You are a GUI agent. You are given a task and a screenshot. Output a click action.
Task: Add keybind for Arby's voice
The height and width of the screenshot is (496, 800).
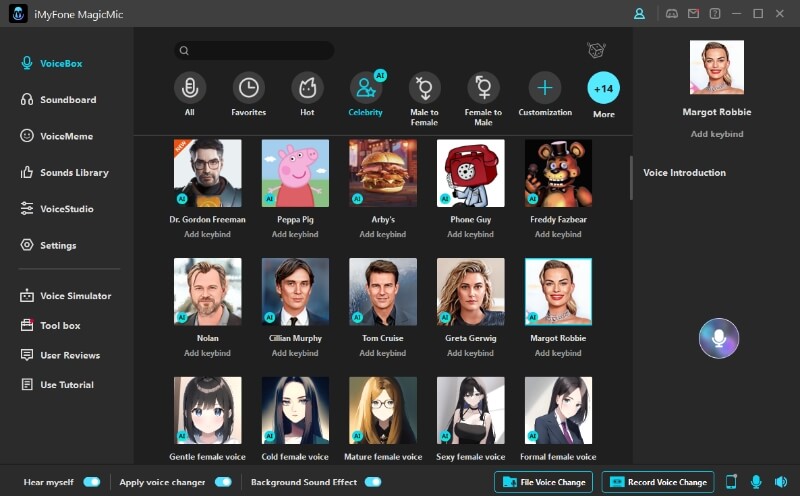coord(383,234)
